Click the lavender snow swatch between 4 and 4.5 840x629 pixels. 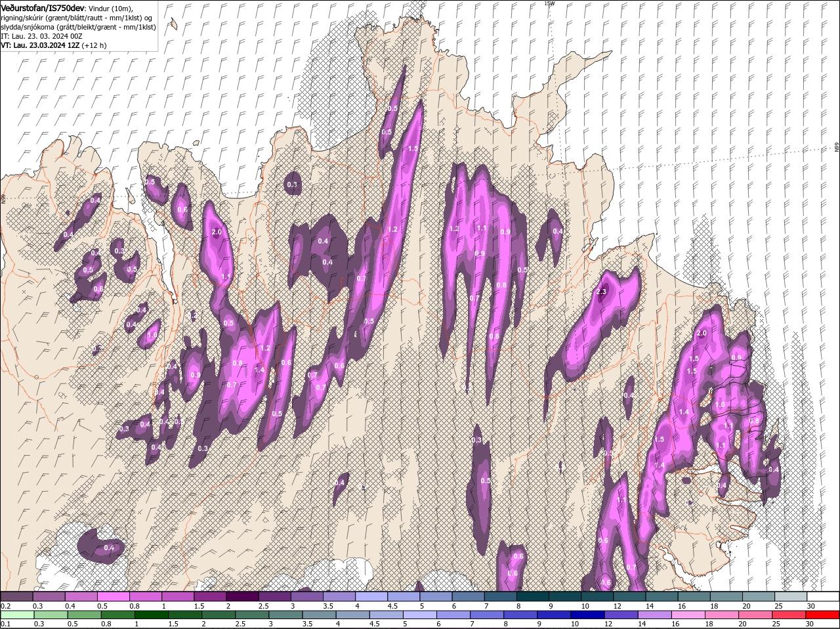coord(371,596)
